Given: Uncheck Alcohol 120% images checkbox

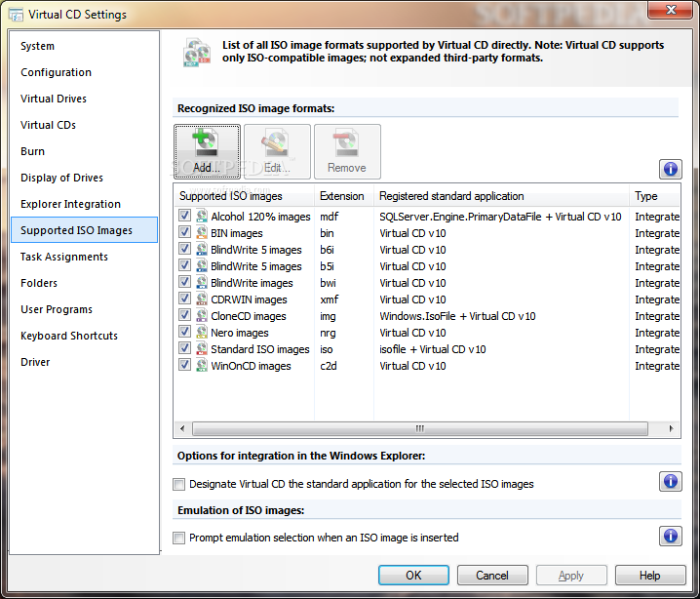Looking at the screenshot, I should click(184, 216).
